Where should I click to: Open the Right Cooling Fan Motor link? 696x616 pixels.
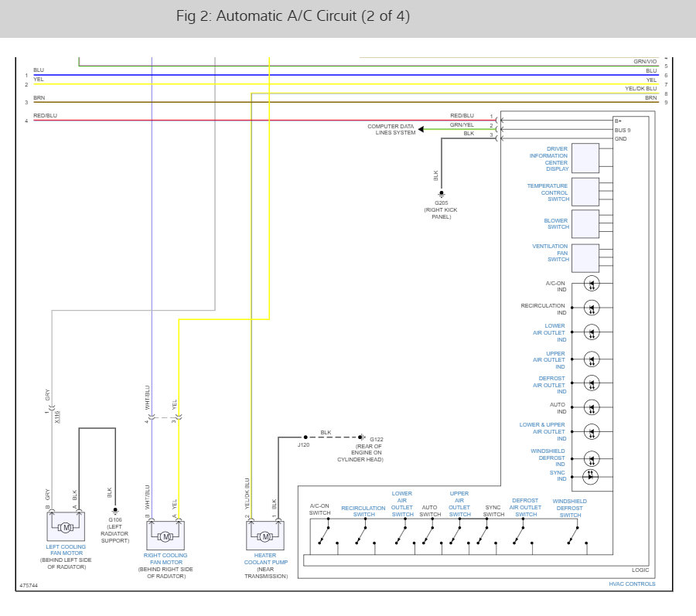(x=165, y=558)
